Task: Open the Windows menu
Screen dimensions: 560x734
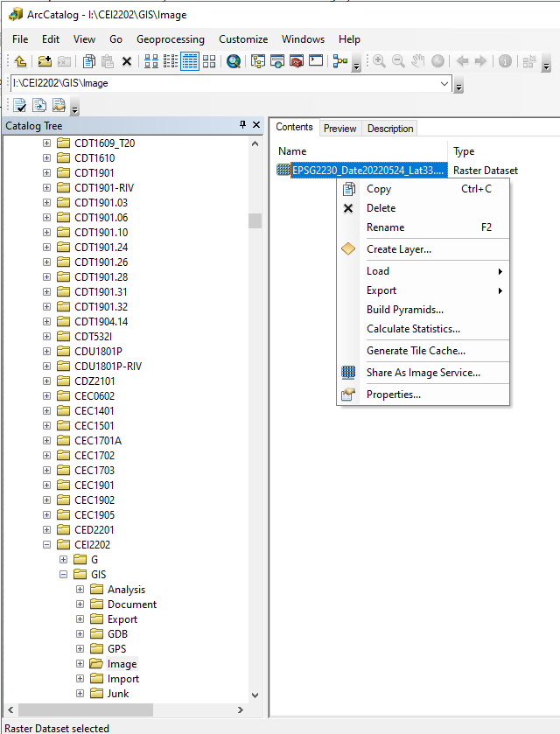Action: (x=303, y=39)
